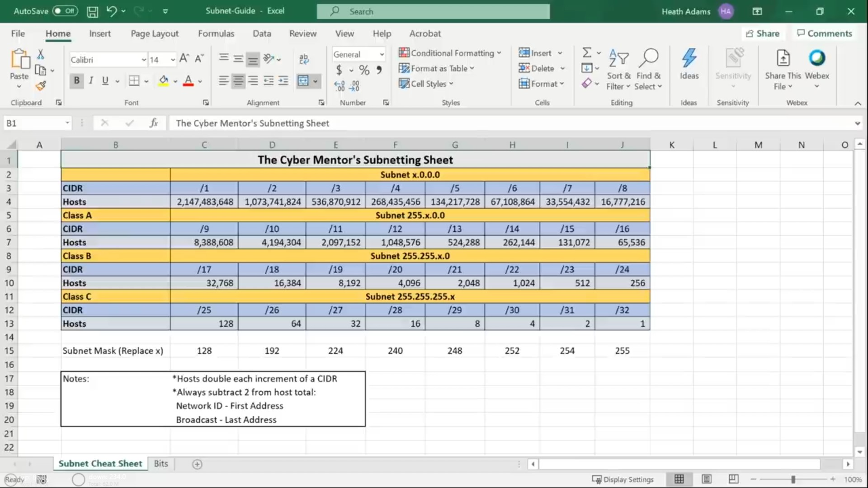Screen dimensions: 868x488
Task: Toggle the AutoSave switch
Action: pos(65,11)
